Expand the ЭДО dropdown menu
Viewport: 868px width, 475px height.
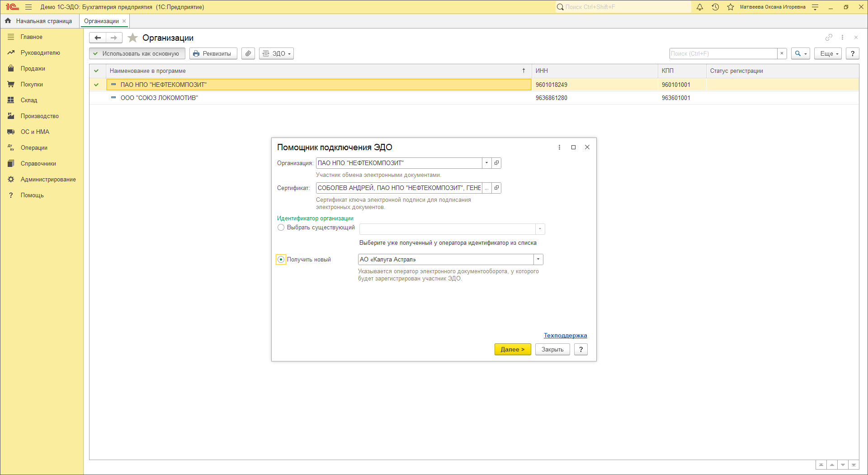coord(277,53)
